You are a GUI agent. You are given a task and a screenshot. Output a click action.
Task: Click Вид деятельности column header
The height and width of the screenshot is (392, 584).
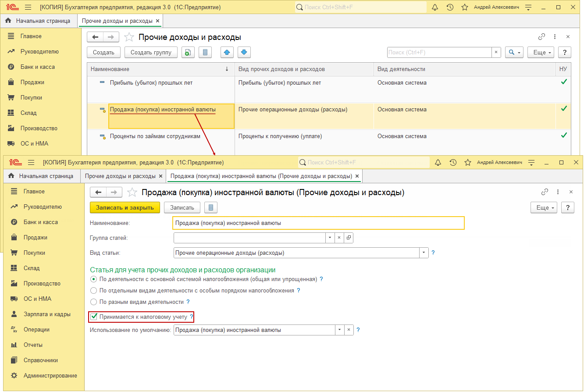click(464, 69)
